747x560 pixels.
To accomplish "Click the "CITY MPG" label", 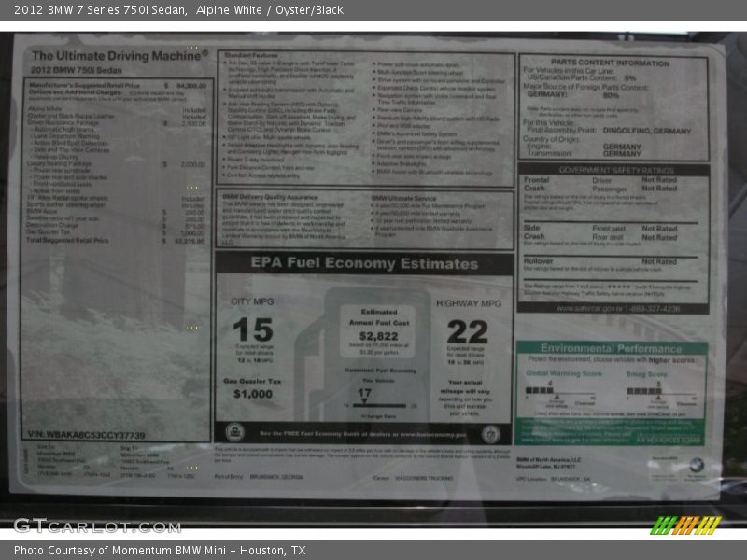I will click(252, 301).
